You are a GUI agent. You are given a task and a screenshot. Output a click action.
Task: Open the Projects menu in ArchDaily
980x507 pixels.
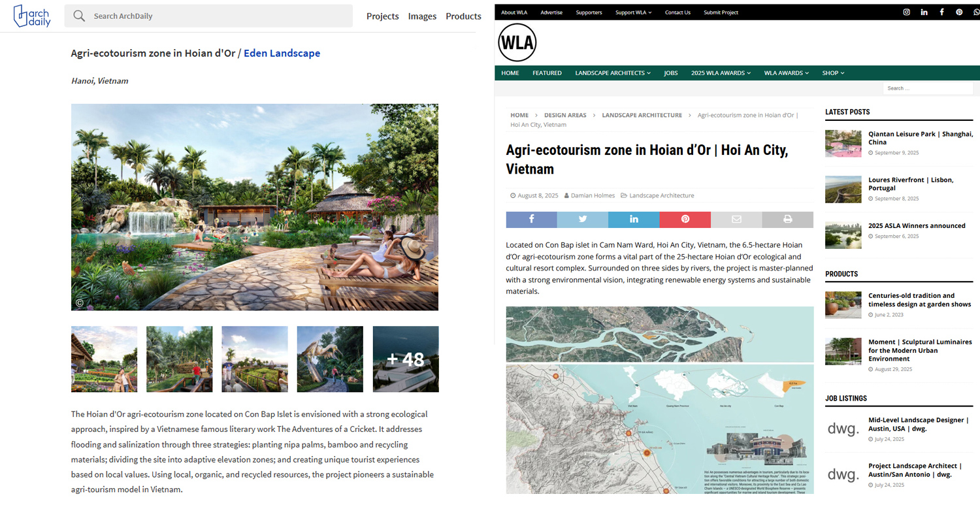pos(383,16)
